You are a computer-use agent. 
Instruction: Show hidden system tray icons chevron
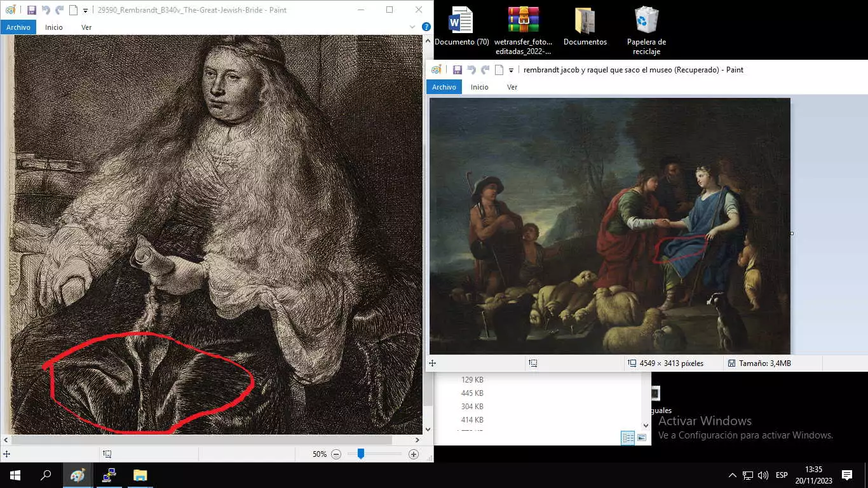tap(732, 475)
